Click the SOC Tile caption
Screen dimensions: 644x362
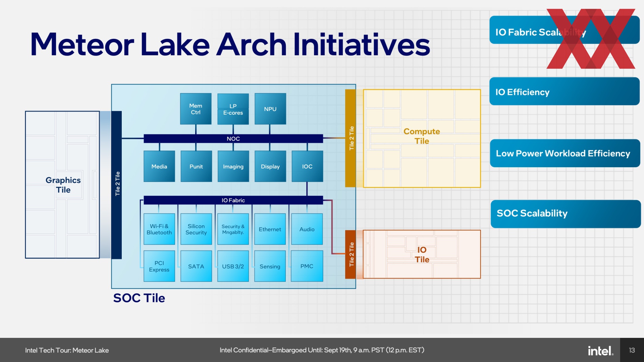coord(139,298)
